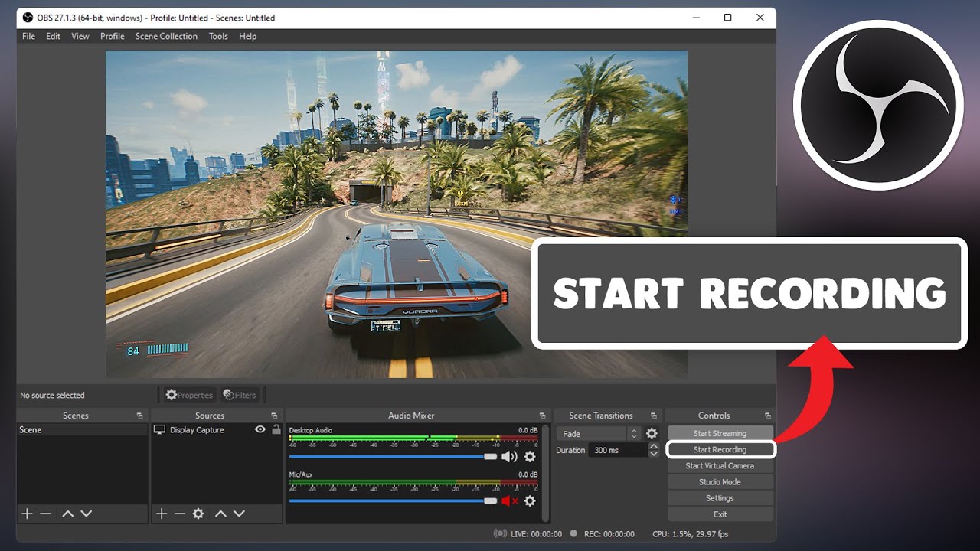Open the Fade transition dropdown

(599, 434)
